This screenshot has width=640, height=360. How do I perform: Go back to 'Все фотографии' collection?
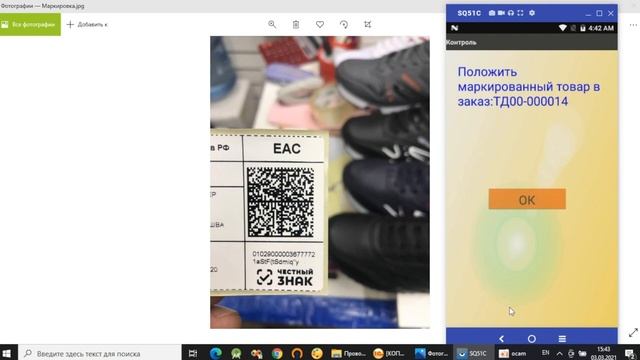coord(30,24)
